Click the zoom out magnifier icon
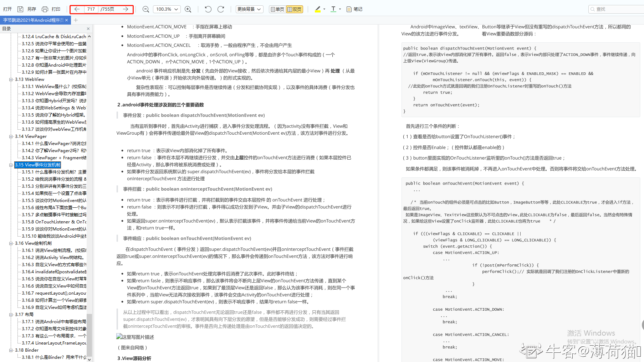 (x=146, y=9)
